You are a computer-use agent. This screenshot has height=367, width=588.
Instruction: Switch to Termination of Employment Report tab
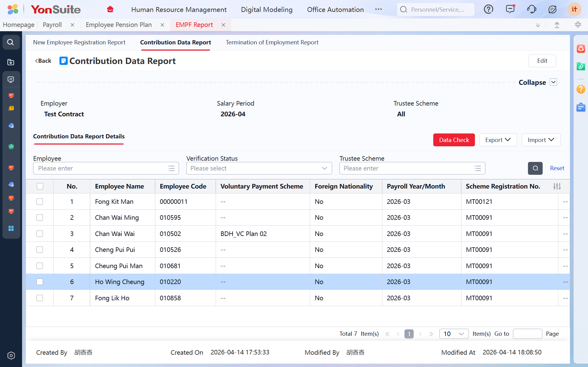coord(272,43)
